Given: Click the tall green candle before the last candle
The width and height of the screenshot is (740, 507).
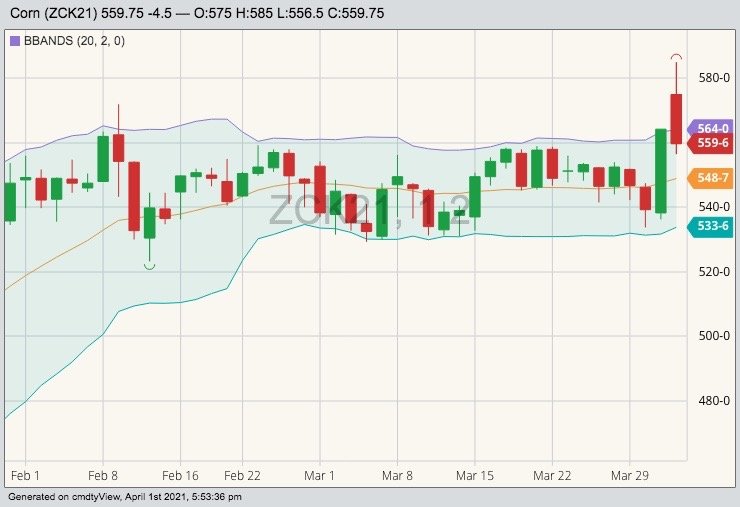Looking at the screenshot, I should click(x=661, y=170).
